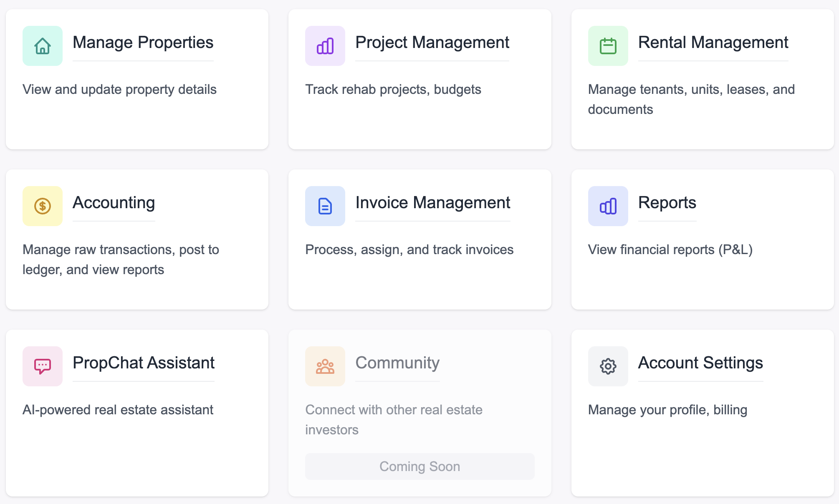Select the bar chart icon on Project Management
The height and width of the screenshot is (504, 839).
point(325,46)
